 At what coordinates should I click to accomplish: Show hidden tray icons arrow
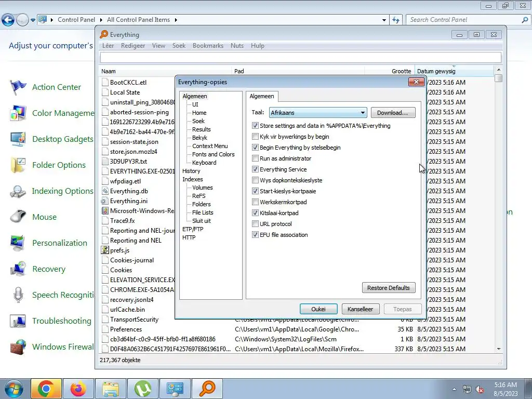coord(454,390)
